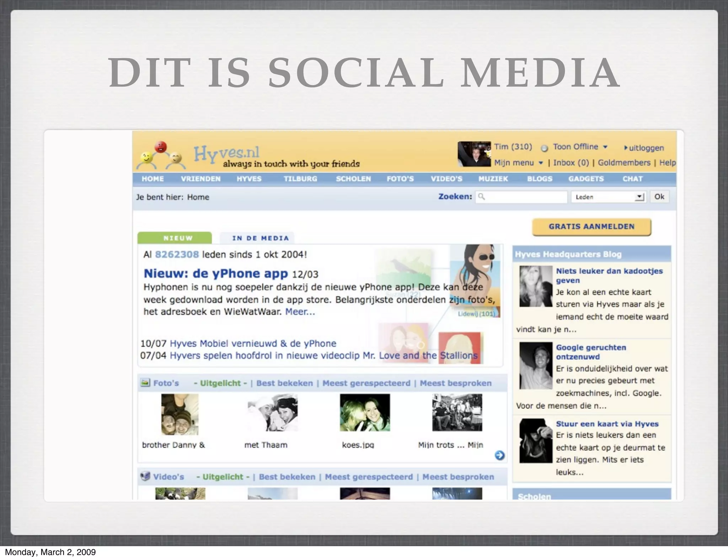The image size is (728, 560).
Task: Click the blue next-arrow under photos
Action: click(x=499, y=455)
